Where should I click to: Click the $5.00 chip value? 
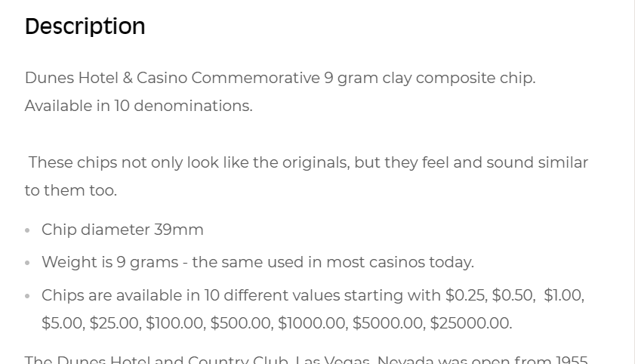coord(63,323)
